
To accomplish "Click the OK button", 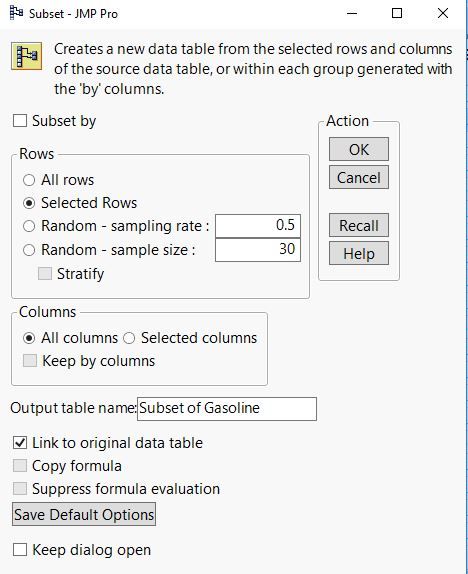I will tap(359, 149).
